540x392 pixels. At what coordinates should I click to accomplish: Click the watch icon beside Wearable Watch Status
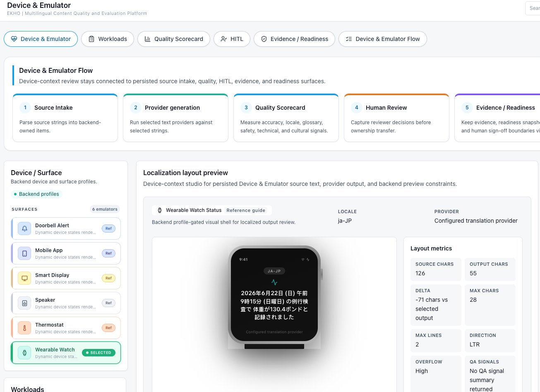tap(160, 210)
